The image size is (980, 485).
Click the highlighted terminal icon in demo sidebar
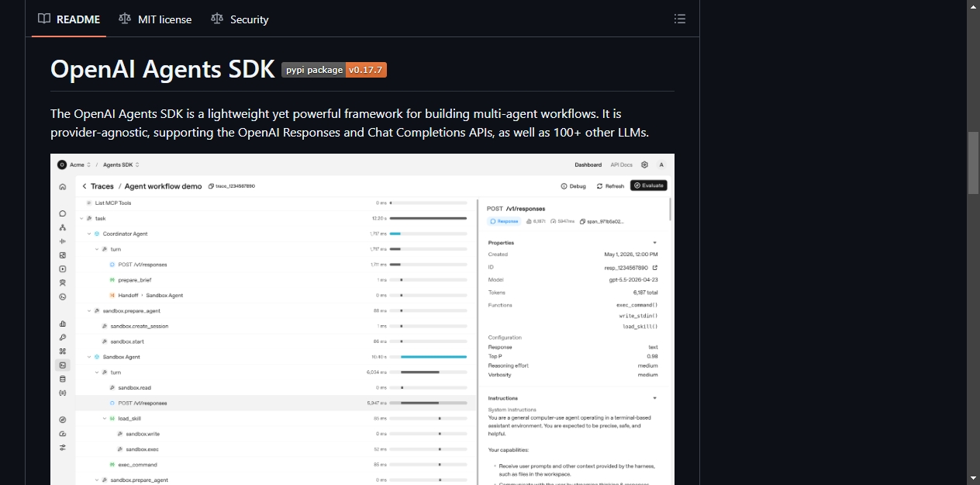pos(63,365)
